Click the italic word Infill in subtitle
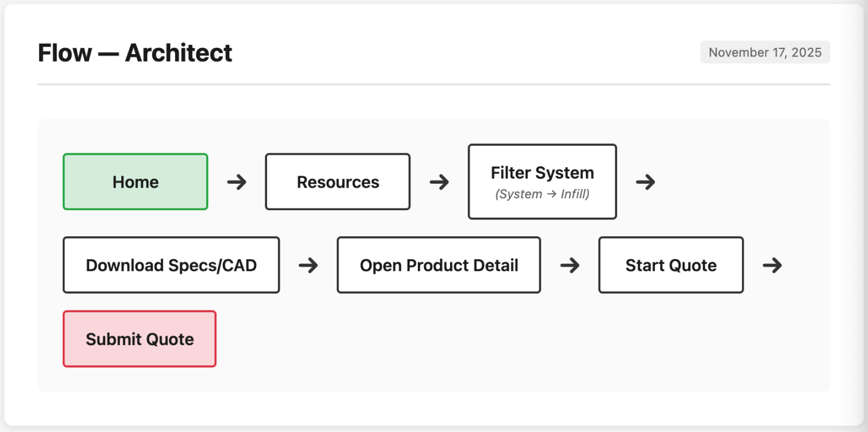The height and width of the screenshot is (432, 868). click(x=573, y=195)
